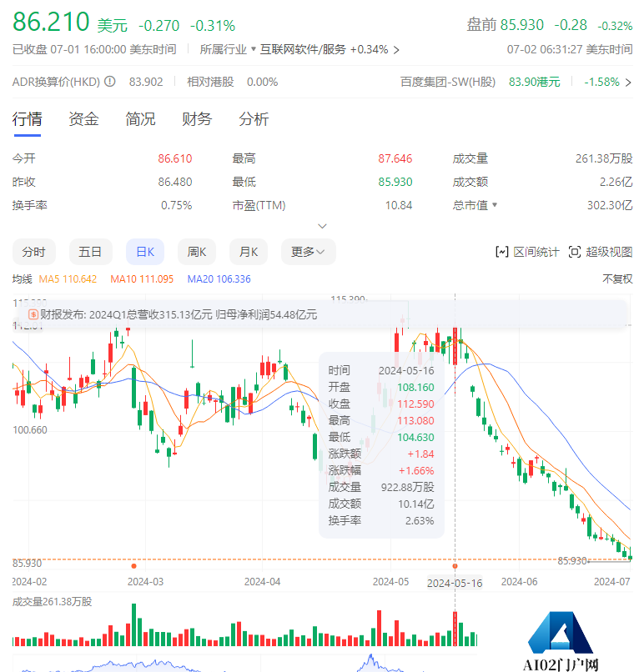Click the 收盘 112.590 tooltip value

coord(415,404)
